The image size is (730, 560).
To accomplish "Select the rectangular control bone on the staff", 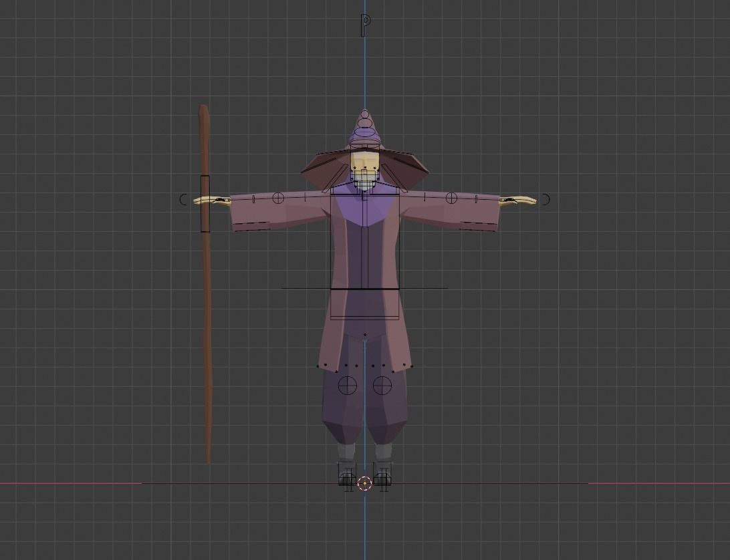I will pos(205,203).
